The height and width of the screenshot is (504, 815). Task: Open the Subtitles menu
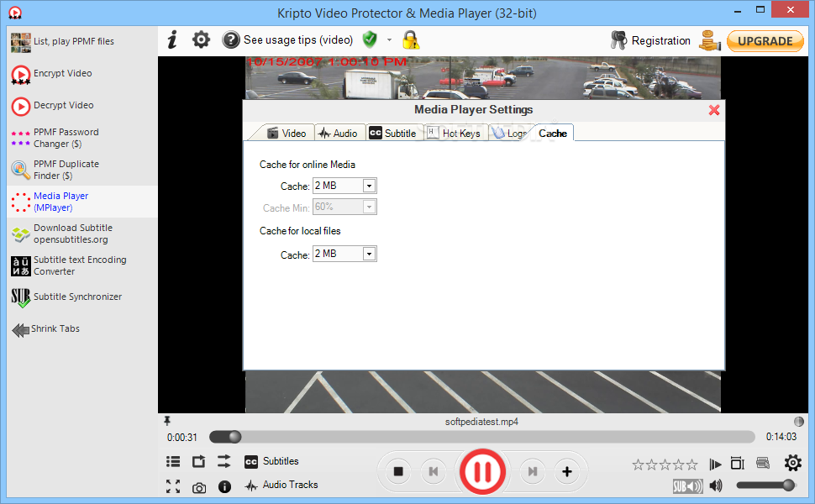click(x=272, y=461)
